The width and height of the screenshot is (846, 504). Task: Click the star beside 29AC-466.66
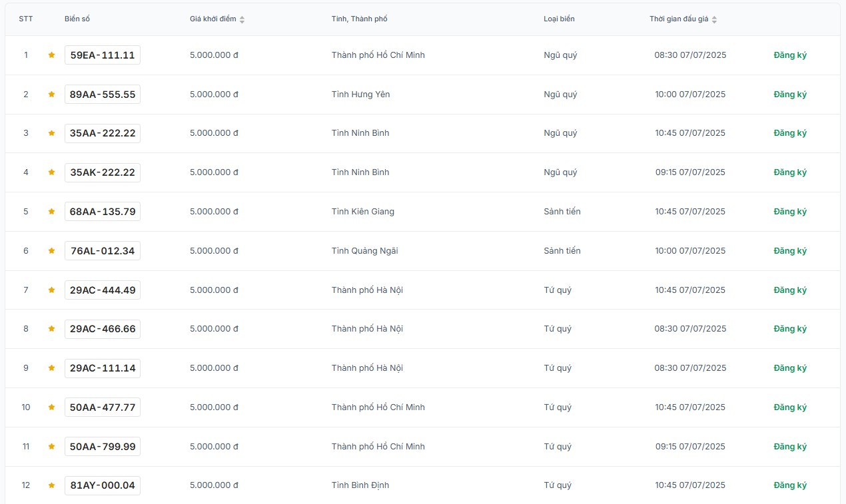pos(51,329)
